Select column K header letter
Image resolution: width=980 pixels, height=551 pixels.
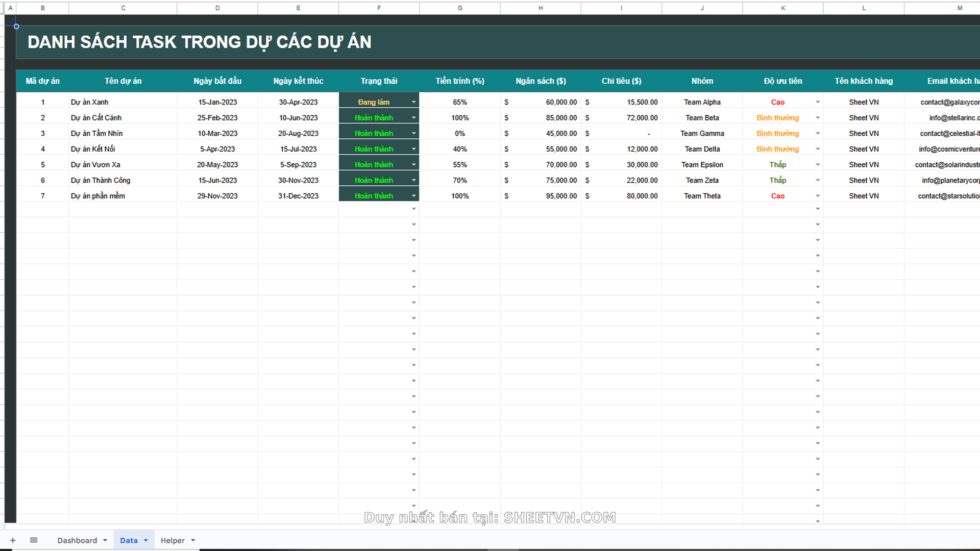(783, 8)
